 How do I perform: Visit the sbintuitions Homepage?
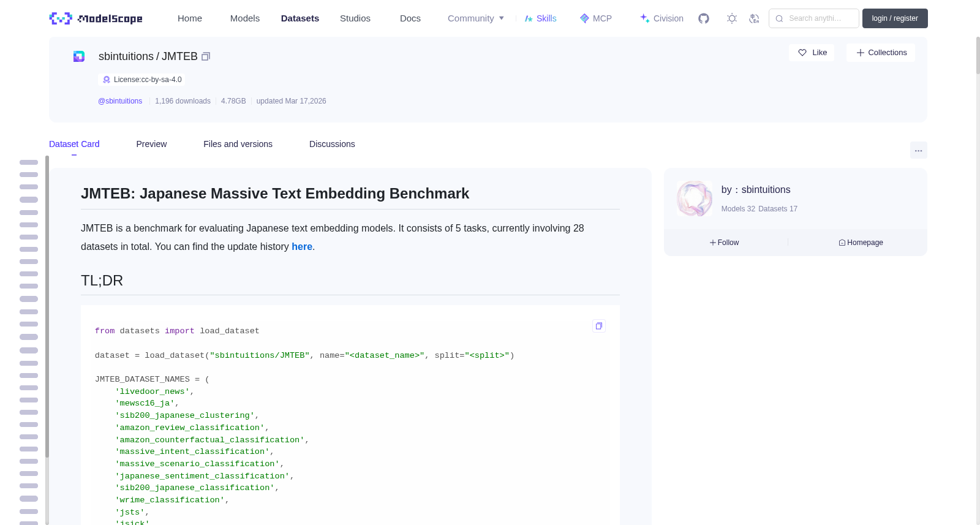tap(861, 243)
